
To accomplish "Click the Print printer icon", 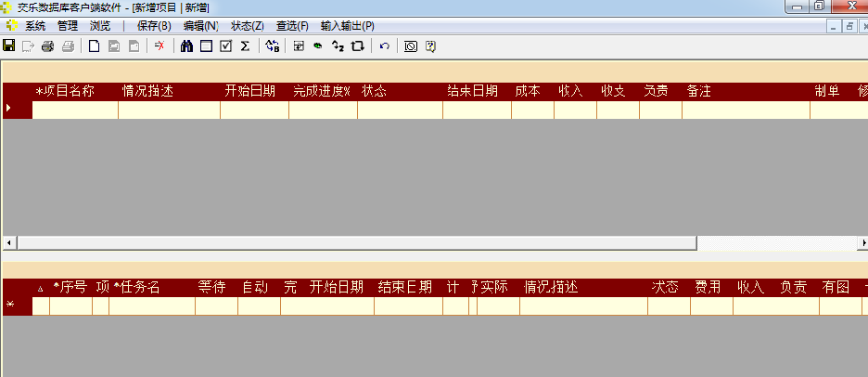I will (x=46, y=45).
